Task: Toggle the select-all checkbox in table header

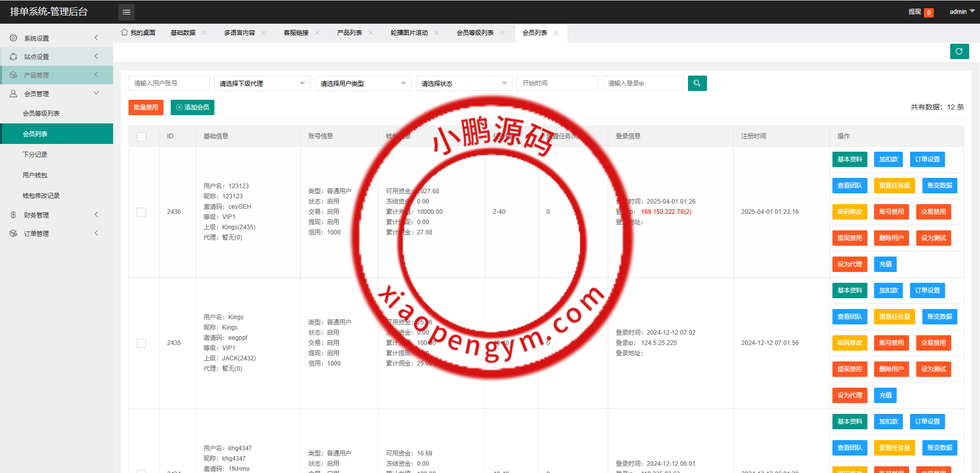Action: pos(141,136)
